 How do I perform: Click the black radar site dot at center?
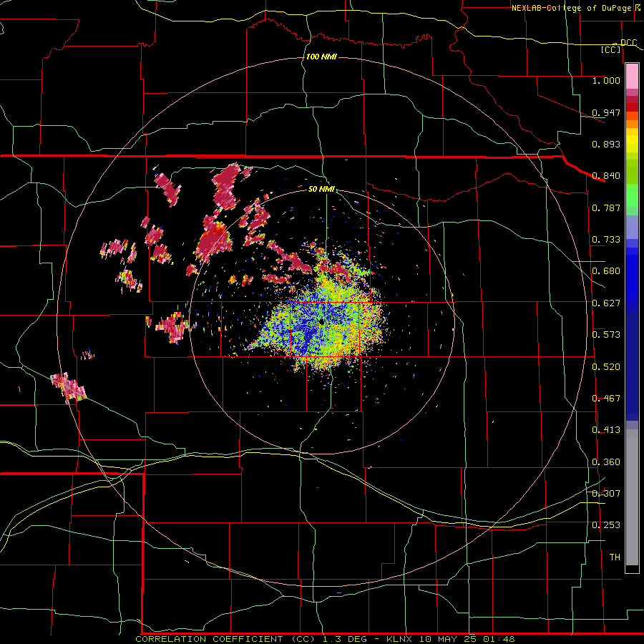321,321
